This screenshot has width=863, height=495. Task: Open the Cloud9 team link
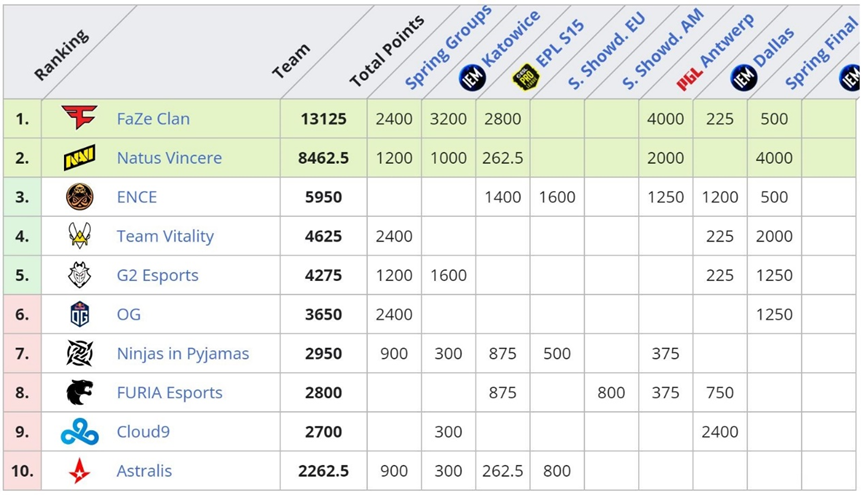tap(143, 431)
